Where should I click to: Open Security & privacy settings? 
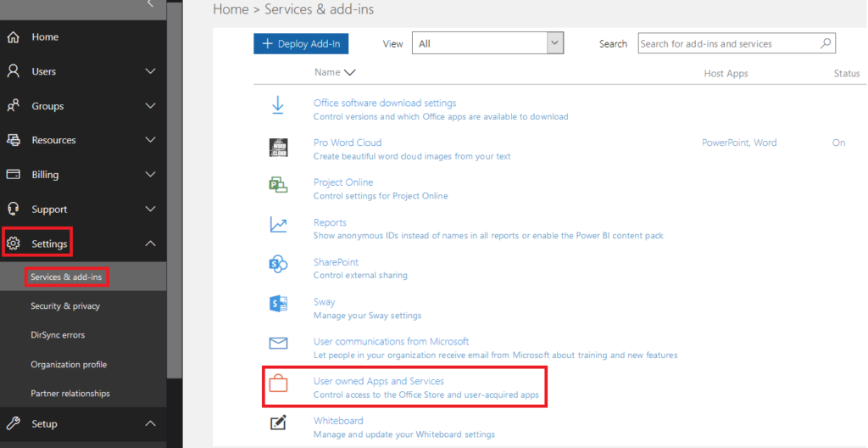[65, 306]
